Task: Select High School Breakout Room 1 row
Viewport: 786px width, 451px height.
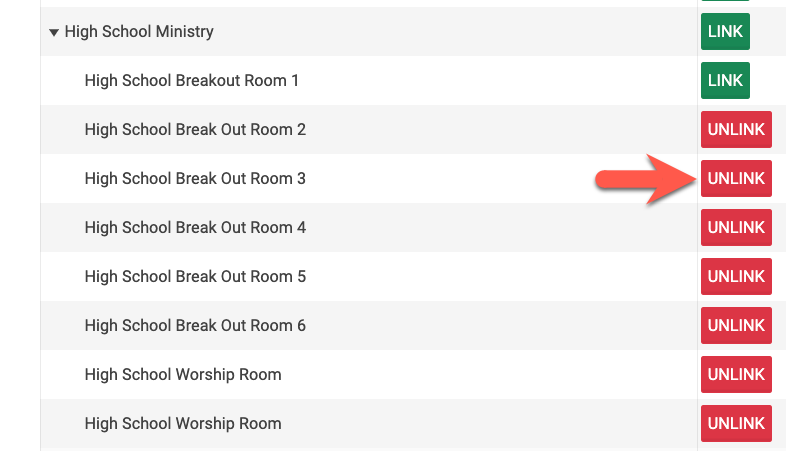Action: [192, 80]
